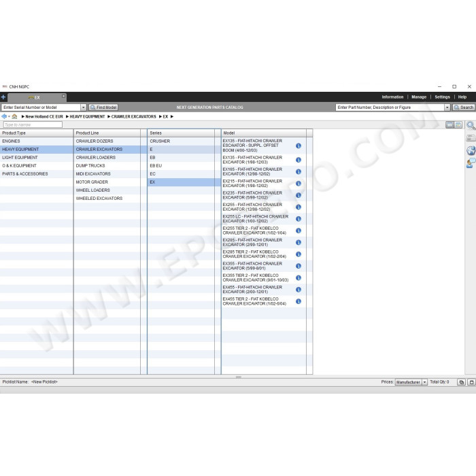Select MIDI EXCAVATORS product line

pyautogui.click(x=107, y=174)
